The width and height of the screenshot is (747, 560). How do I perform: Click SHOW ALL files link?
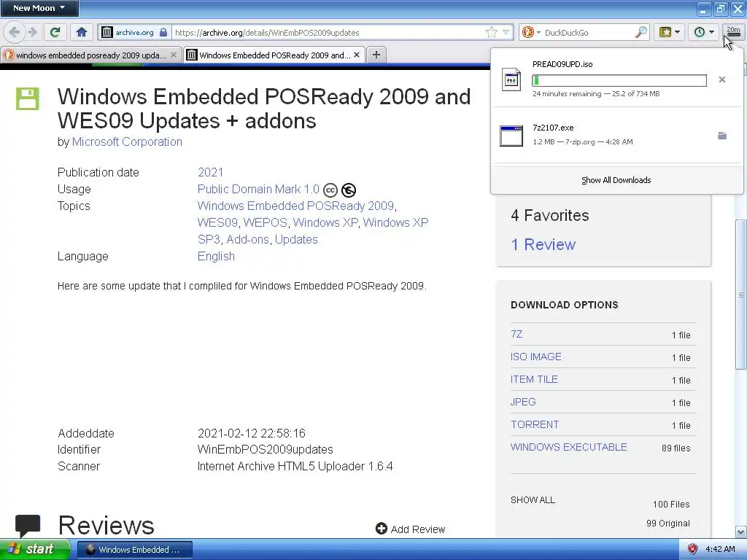click(x=533, y=500)
